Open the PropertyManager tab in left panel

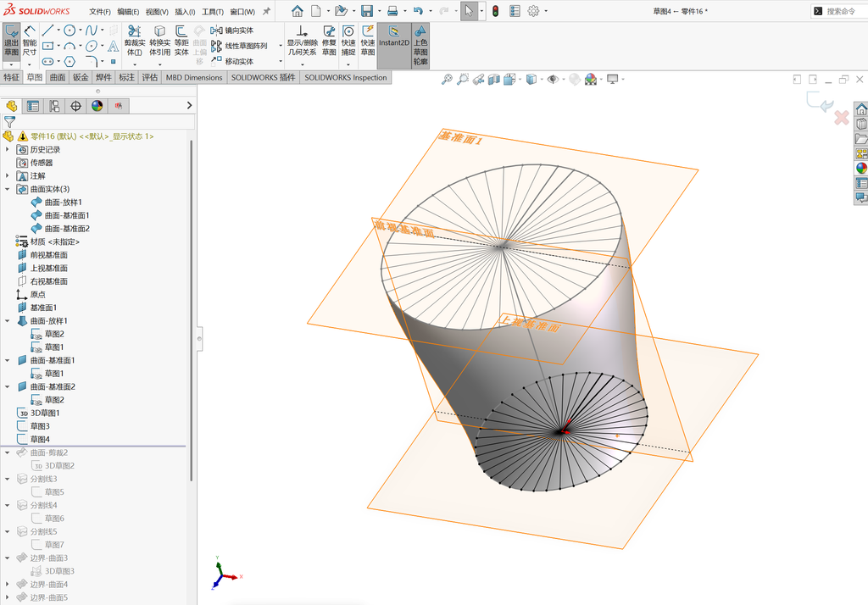tap(33, 106)
